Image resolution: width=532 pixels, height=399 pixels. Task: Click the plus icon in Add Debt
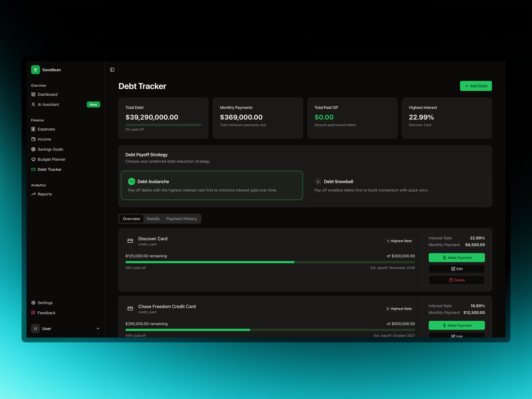tap(467, 86)
